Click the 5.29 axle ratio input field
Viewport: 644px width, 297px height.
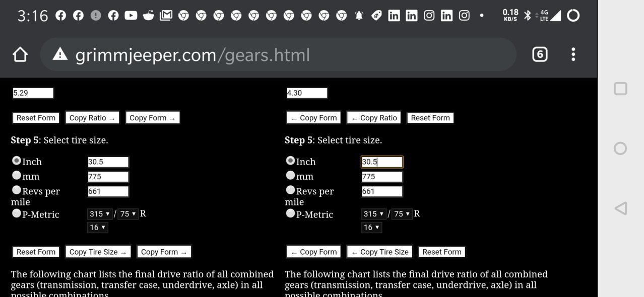pyautogui.click(x=33, y=93)
